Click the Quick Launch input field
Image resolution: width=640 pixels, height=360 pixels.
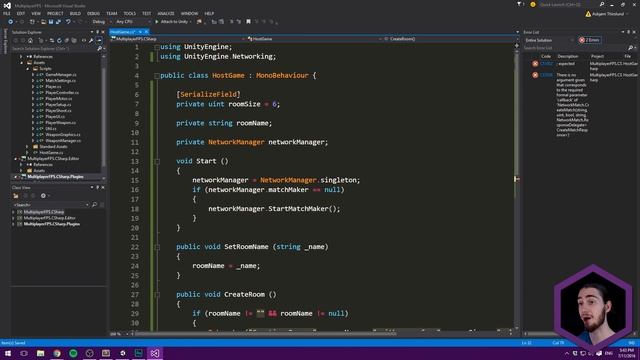[569, 4]
